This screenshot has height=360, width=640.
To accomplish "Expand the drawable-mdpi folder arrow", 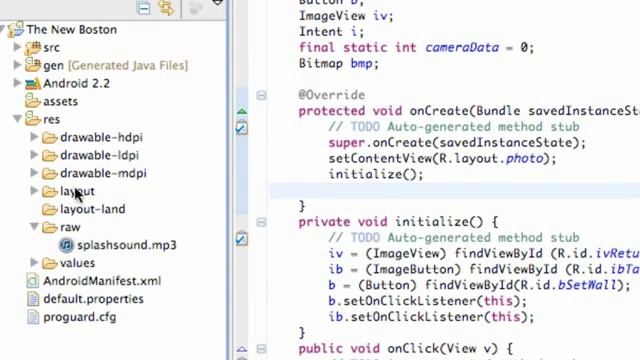I will [34, 172].
